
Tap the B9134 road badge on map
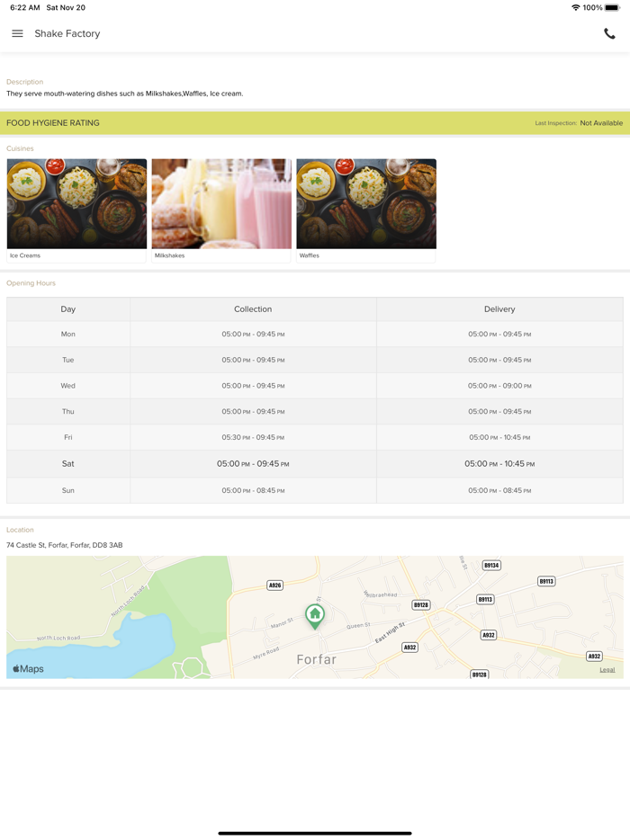tap(491, 565)
